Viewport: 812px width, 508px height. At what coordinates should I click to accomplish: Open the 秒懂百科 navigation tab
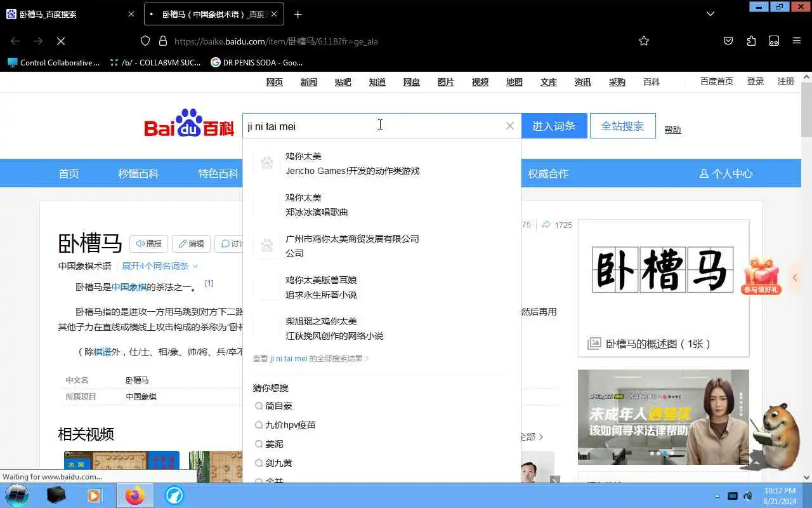tap(138, 173)
